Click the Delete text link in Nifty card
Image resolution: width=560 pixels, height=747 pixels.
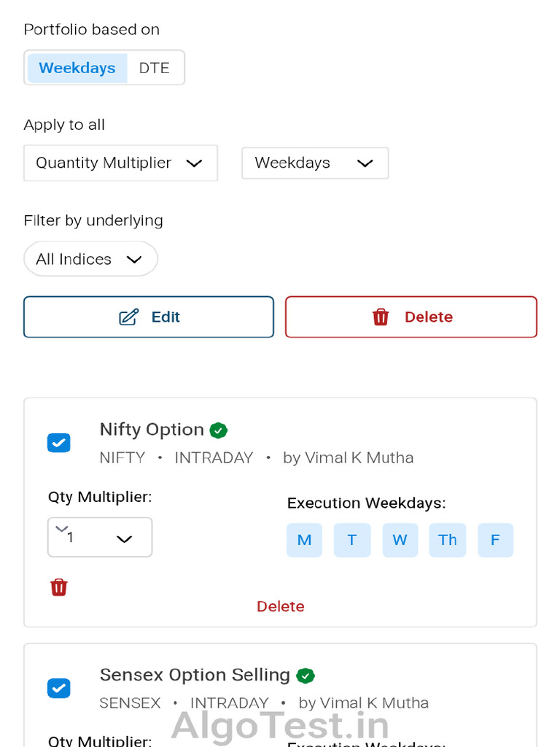[x=280, y=606]
